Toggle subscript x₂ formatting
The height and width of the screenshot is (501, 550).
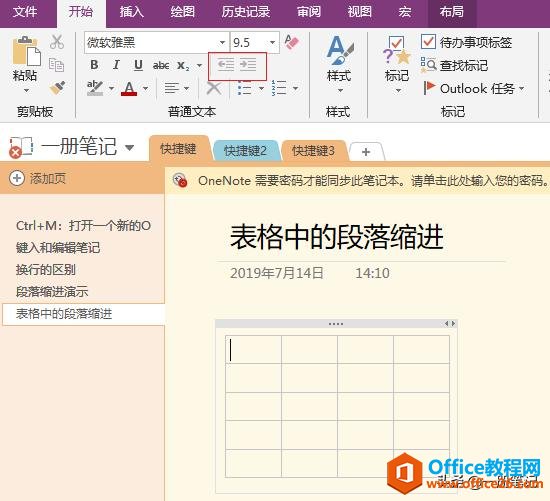pos(183,65)
